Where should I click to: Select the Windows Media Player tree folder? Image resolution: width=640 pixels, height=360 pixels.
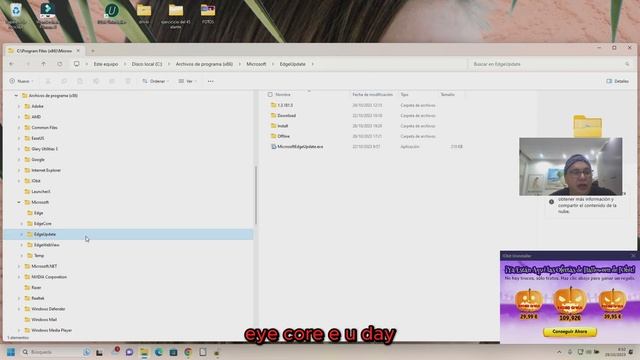tap(51, 330)
